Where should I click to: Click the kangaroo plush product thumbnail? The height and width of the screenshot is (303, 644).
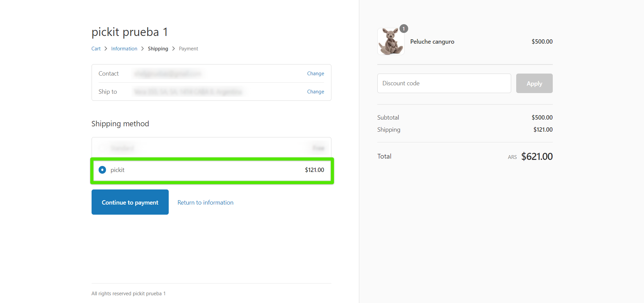click(391, 42)
